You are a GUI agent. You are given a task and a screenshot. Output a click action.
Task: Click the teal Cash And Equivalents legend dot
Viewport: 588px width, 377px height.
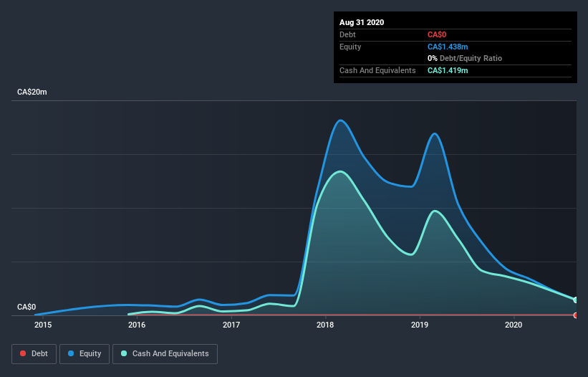pyautogui.click(x=124, y=353)
